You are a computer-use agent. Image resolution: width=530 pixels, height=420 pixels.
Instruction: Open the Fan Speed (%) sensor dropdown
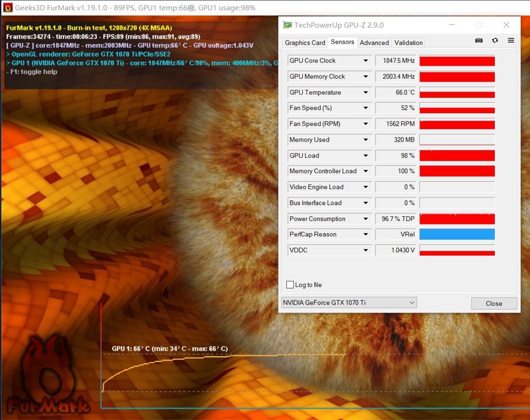click(x=365, y=108)
